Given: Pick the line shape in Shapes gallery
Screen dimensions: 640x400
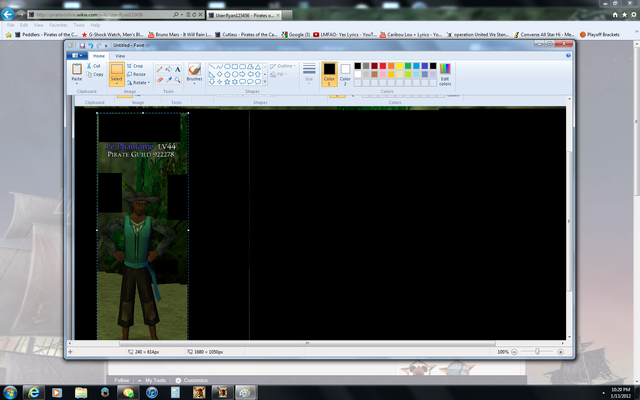Looking at the screenshot, I should coord(212,67).
